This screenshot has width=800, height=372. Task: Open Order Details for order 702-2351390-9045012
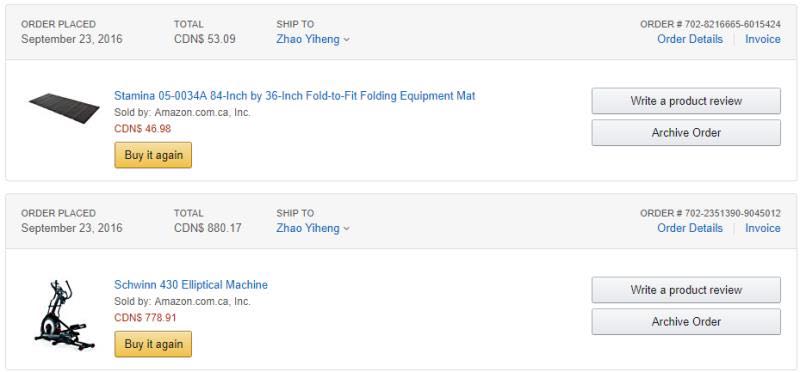tap(690, 228)
